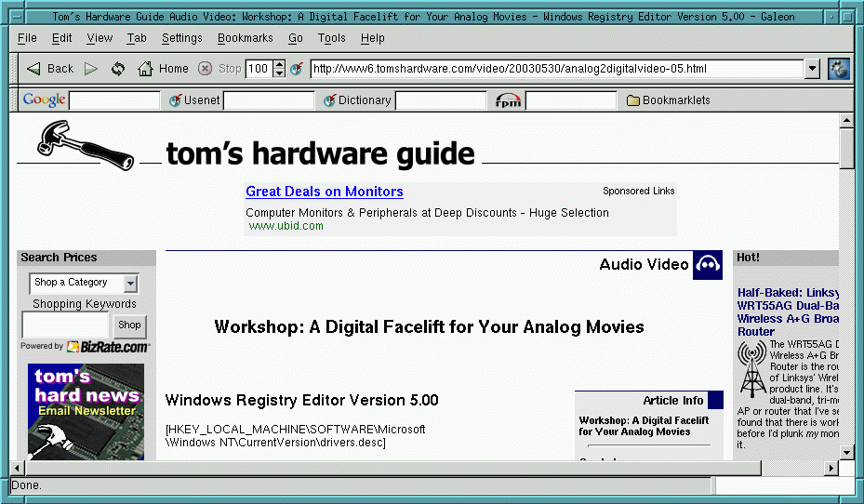Click the rpm search icon

[x=508, y=100]
